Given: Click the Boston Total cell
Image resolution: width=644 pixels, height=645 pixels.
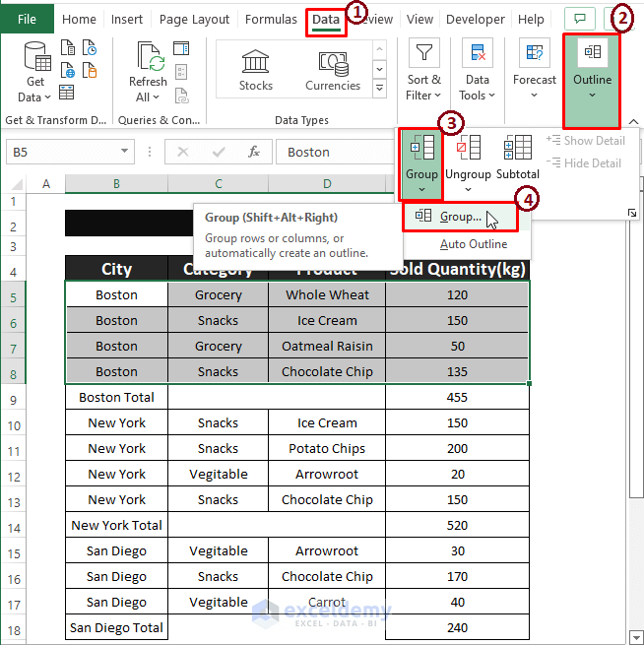Looking at the screenshot, I should (x=116, y=398).
